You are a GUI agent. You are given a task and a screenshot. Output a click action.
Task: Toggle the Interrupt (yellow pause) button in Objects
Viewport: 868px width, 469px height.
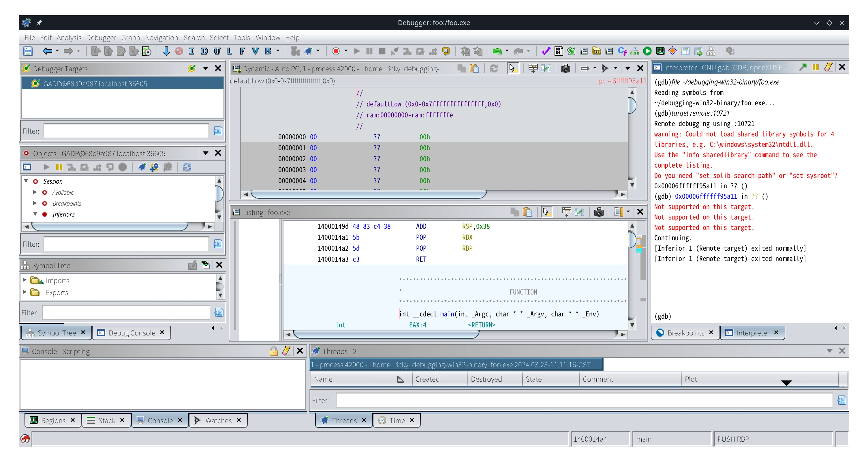pyautogui.click(x=59, y=167)
